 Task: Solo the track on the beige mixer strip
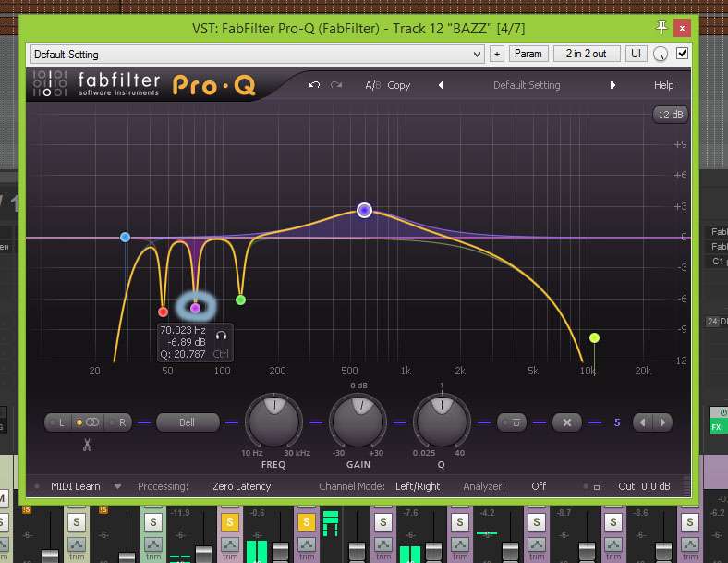(x=76, y=522)
